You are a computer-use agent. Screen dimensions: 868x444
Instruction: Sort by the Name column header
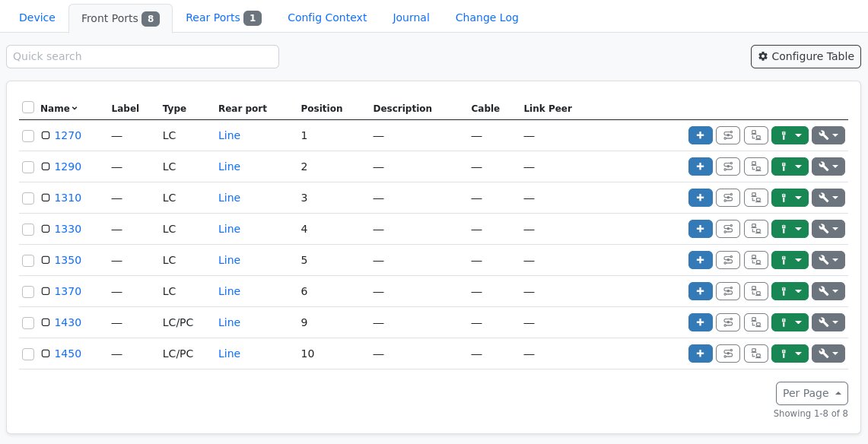tap(53, 108)
